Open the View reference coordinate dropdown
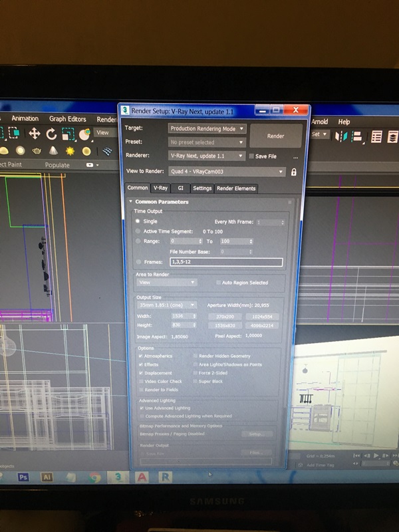 pyautogui.click(x=105, y=132)
